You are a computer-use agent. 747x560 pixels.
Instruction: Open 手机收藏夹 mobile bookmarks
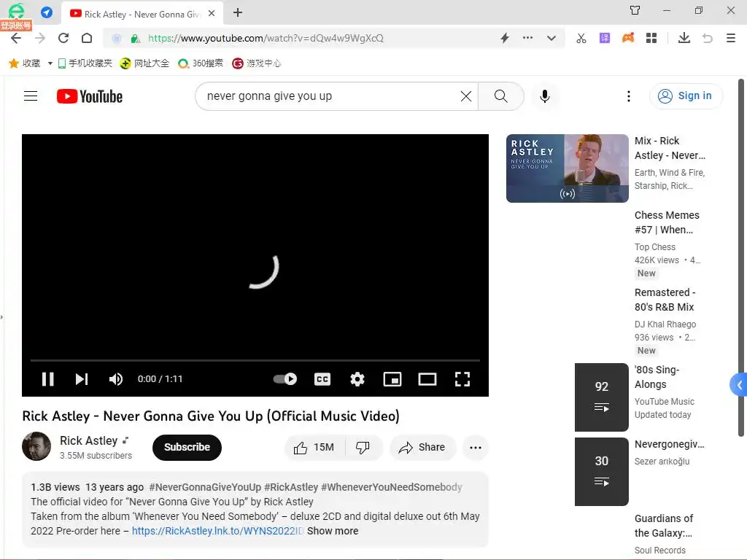coord(85,63)
